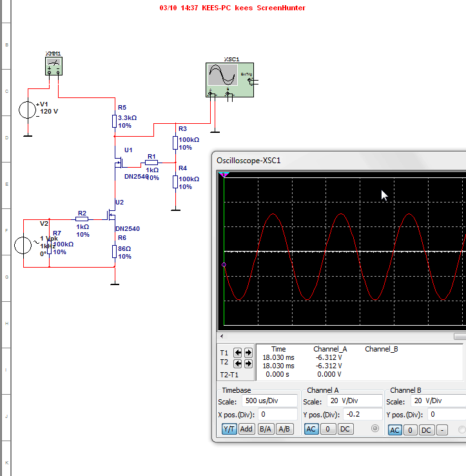The height and width of the screenshot is (476, 466).
Task: Select A/B display mode
Action: (284, 429)
